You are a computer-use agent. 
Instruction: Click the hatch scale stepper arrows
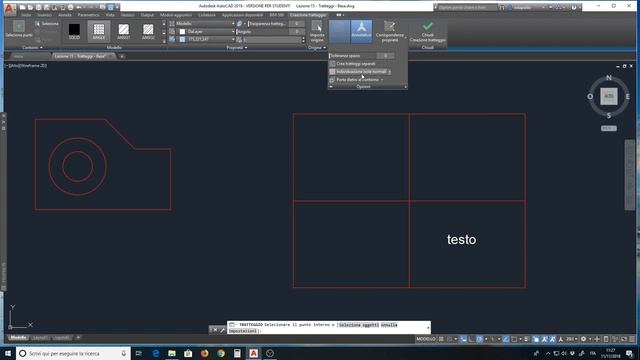[303, 40]
